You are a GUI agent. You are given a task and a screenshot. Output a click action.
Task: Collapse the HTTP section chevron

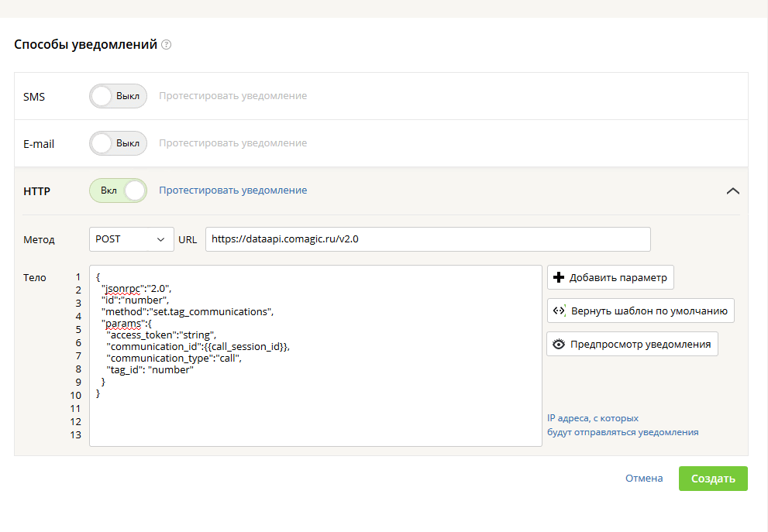[x=732, y=190]
